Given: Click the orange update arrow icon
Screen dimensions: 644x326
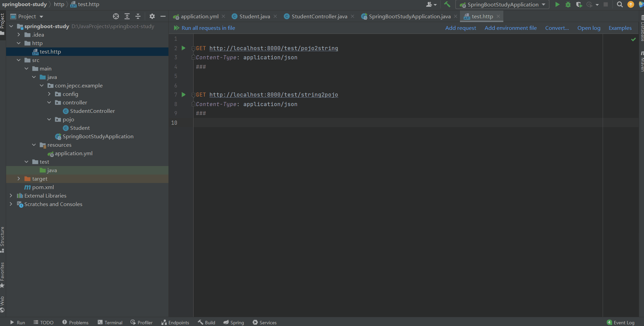Looking at the screenshot, I should [x=631, y=4].
